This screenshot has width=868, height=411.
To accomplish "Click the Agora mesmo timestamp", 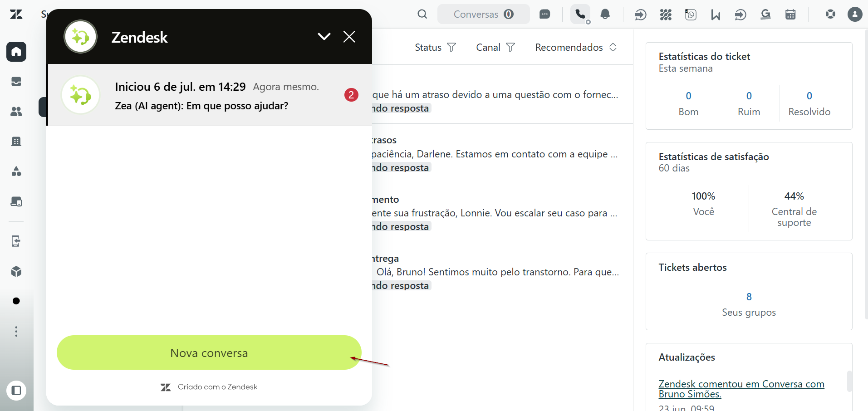I will (286, 87).
